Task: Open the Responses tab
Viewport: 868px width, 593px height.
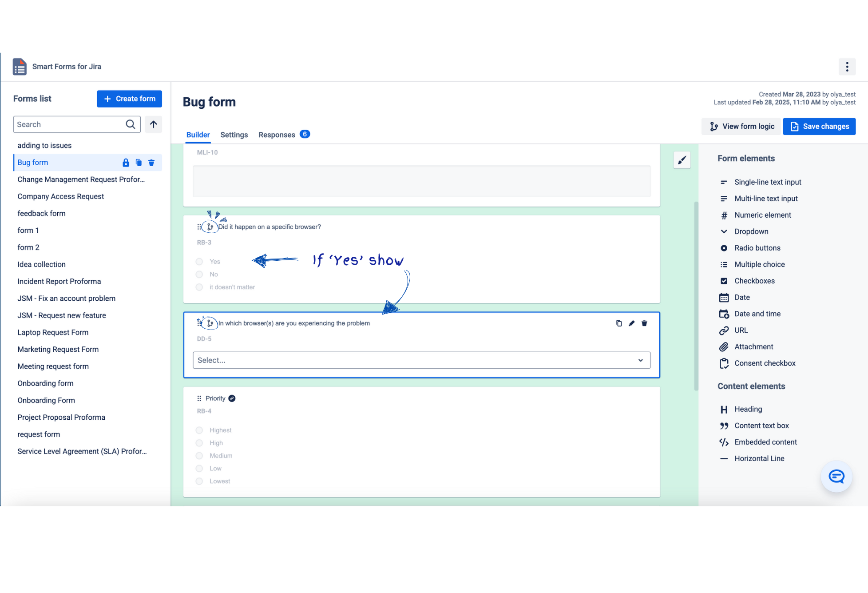Action: click(x=277, y=135)
